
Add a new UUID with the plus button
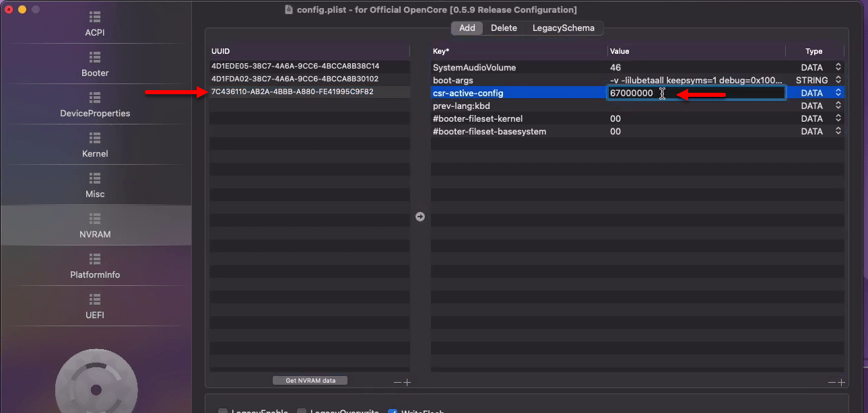coord(407,382)
